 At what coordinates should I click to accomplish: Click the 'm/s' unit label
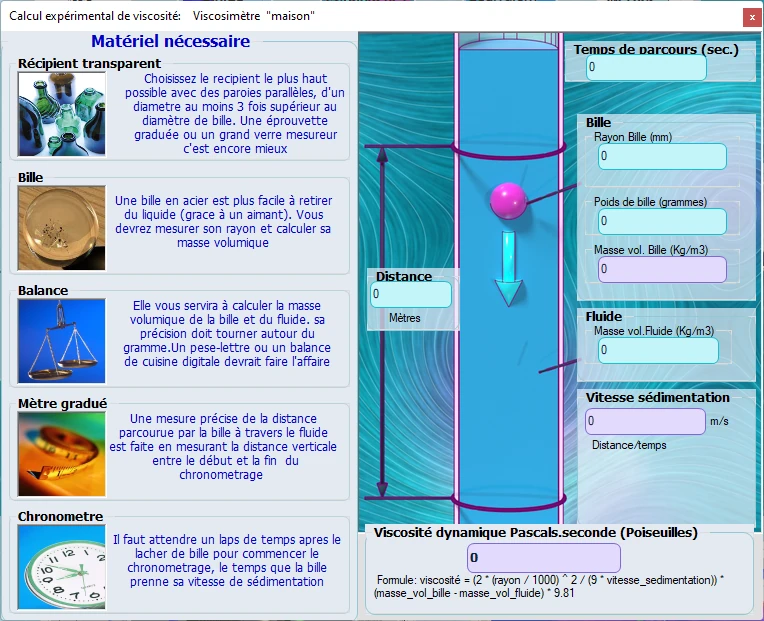(719, 421)
